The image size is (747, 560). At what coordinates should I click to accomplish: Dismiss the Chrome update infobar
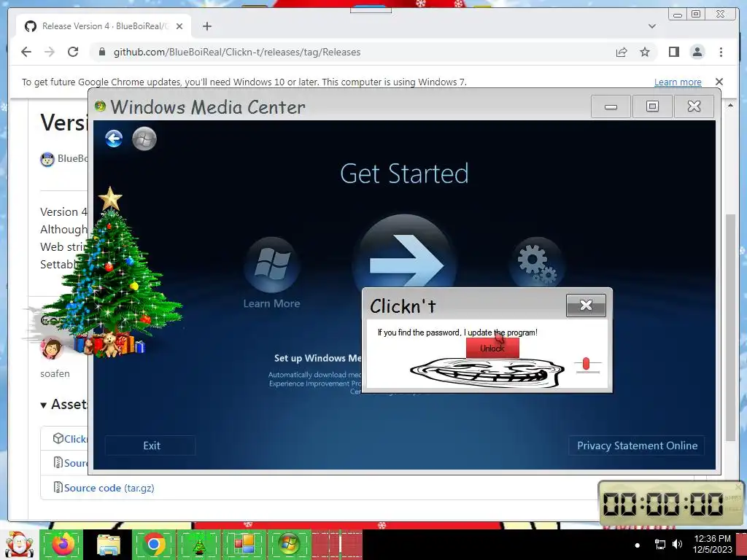click(x=719, y=82)
